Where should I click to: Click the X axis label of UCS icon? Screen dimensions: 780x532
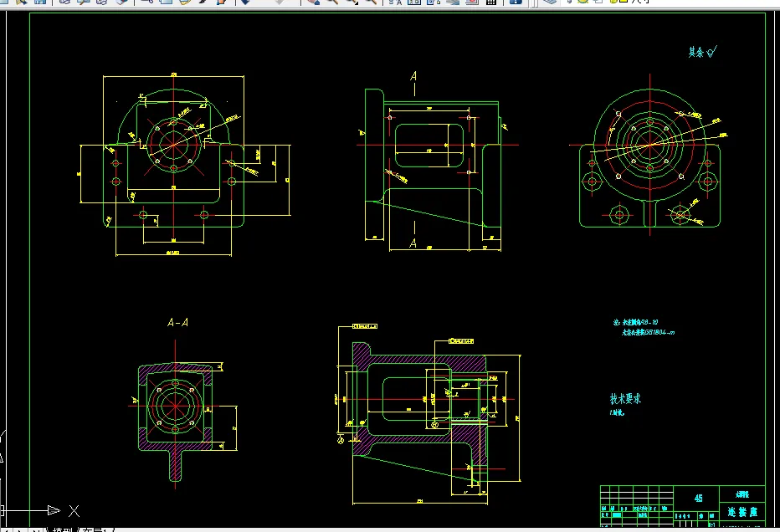(74, 510)
